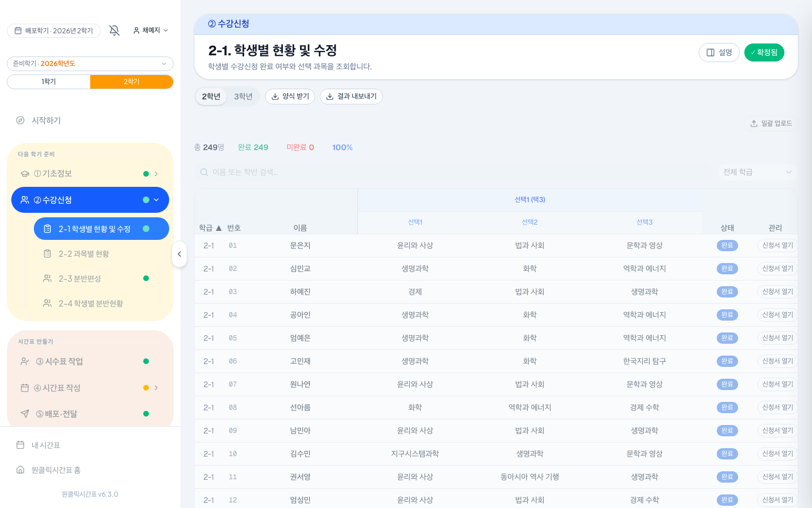Click the 완료 status badge for 남민아
The height and width of the screenshot is (508, 812).
coord(727,431)
